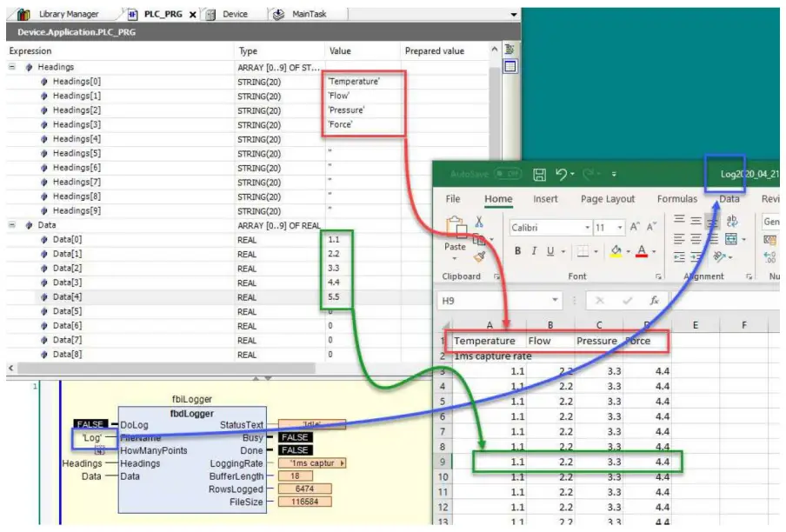The height and width of the screenshot is (532, 786).
Task: Toggle the AutoSave switch in Excel
Action: coord(507,174)
